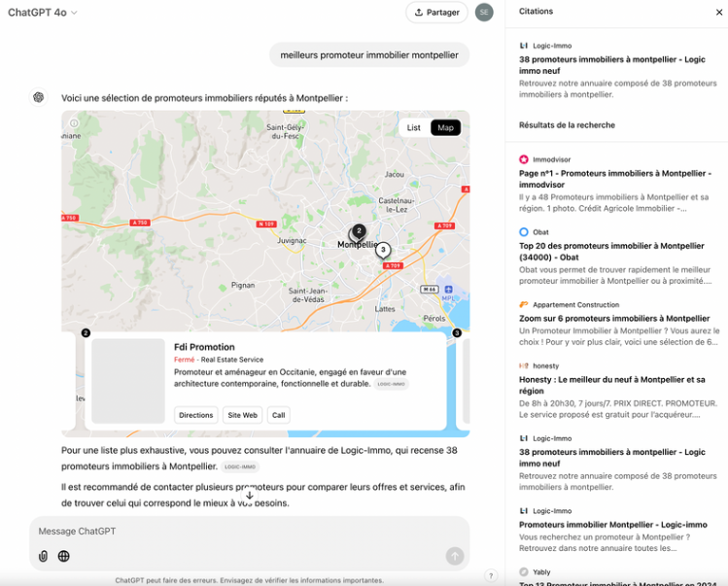728x586 pixels.
Task: Open the SE user profile avatar
Action: [484, 13]
